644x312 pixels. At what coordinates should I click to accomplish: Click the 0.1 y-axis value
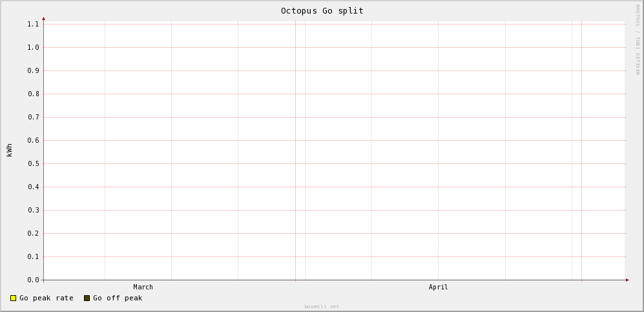pyautogui.click(x=34, y=257)
